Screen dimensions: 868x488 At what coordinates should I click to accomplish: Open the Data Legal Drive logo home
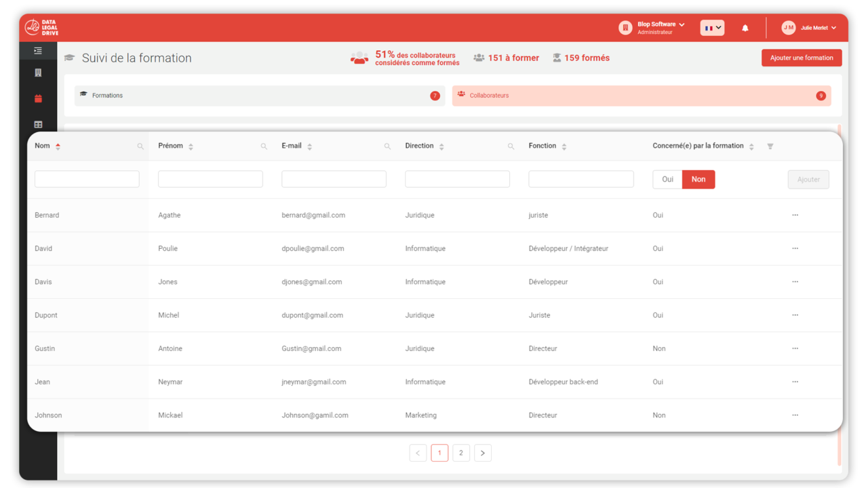(x=41, y=27)
